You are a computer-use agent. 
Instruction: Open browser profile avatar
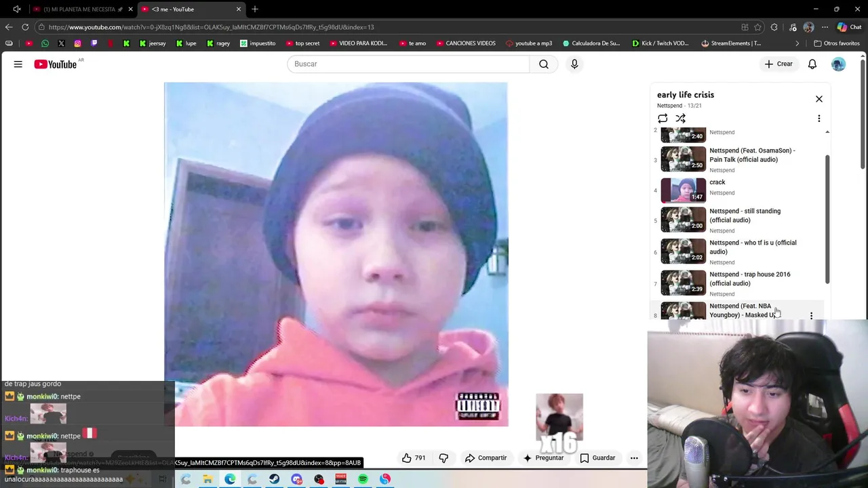pyautogui.click(x=808, y=27)
